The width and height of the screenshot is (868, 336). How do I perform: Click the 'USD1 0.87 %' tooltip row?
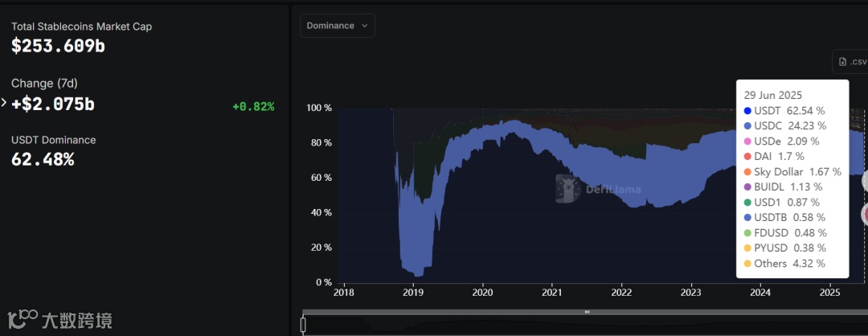click(782, 203)
